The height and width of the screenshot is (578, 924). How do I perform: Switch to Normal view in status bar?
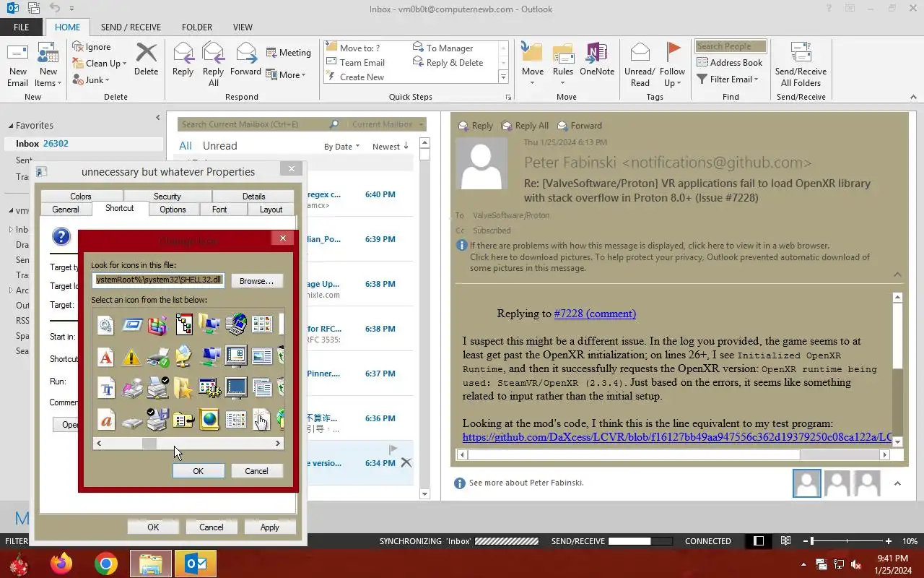(x=759, y=541)
